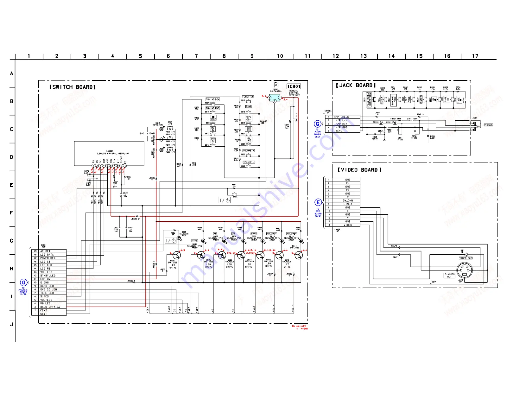
Task: Click the FUNCTION label above S817
Action: click(x=248, y=97)
